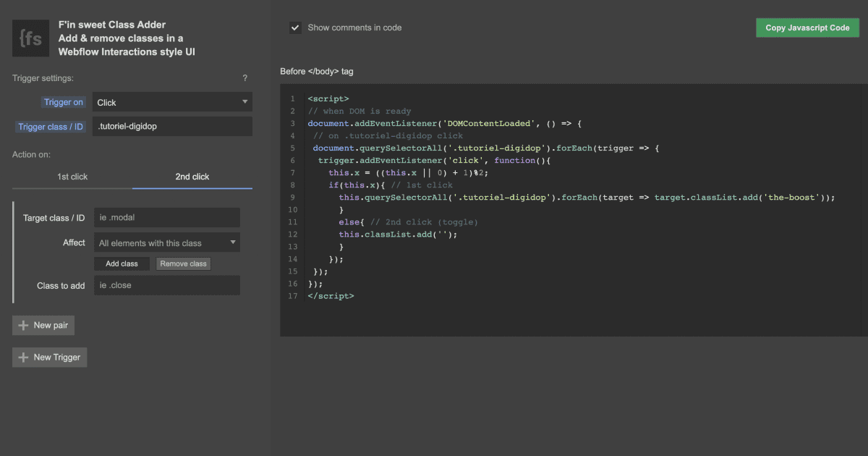This screenshot has width=868, height=456.
Task: Open the Trigger on Click dropdown
Action: click(x=172, y=102)
